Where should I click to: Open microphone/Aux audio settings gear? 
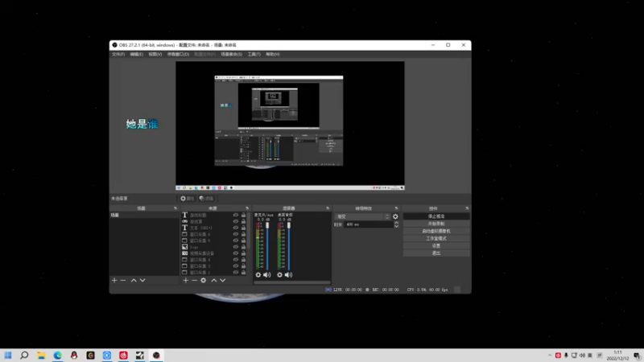(258, 274)
